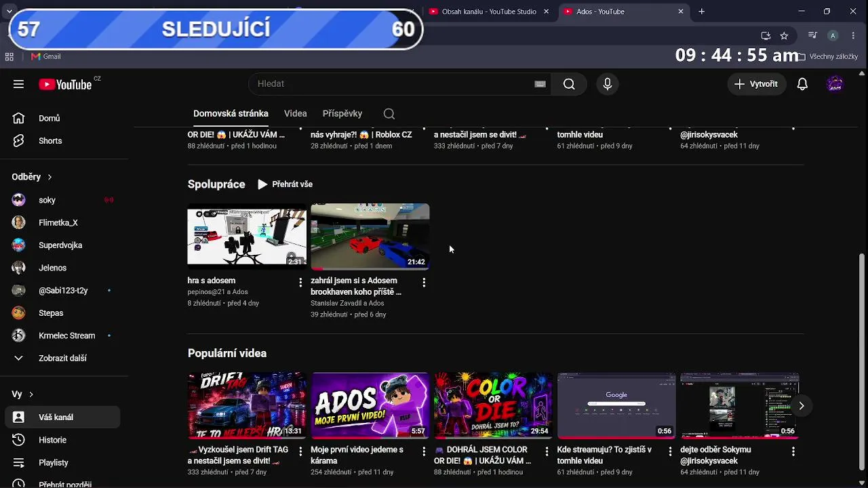Viewport: 868px width, 488px height.
Task: Click the Vytvořit button
Action: [756, 84]
